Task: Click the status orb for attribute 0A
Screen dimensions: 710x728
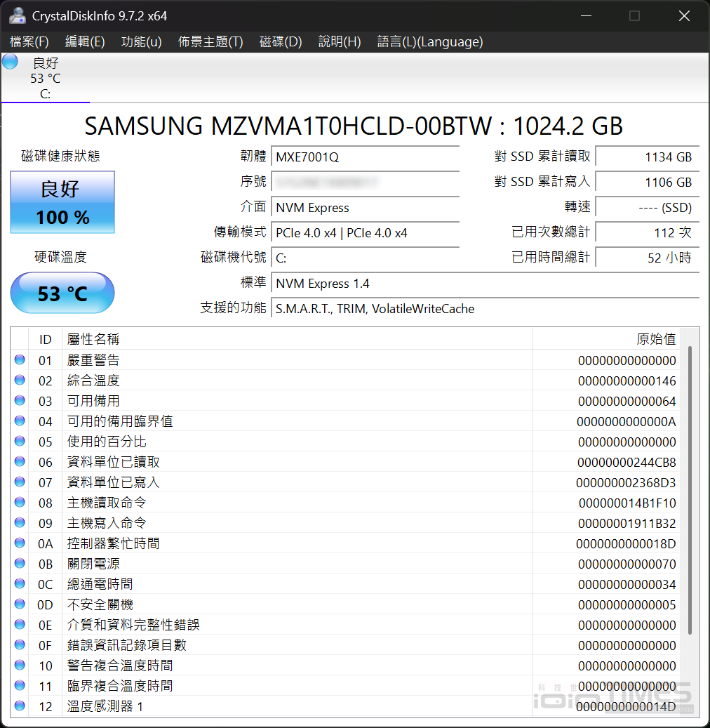Action: pyautogui.click(x=20, y=543)
